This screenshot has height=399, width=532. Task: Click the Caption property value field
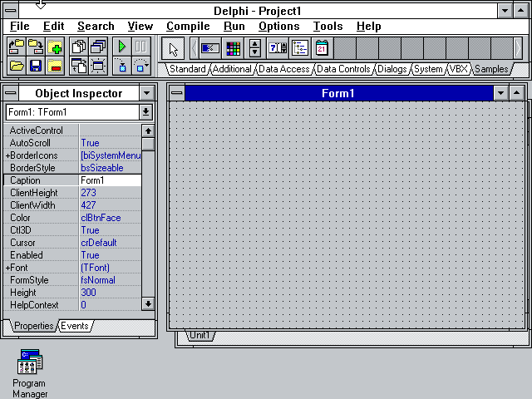point(109,180)
